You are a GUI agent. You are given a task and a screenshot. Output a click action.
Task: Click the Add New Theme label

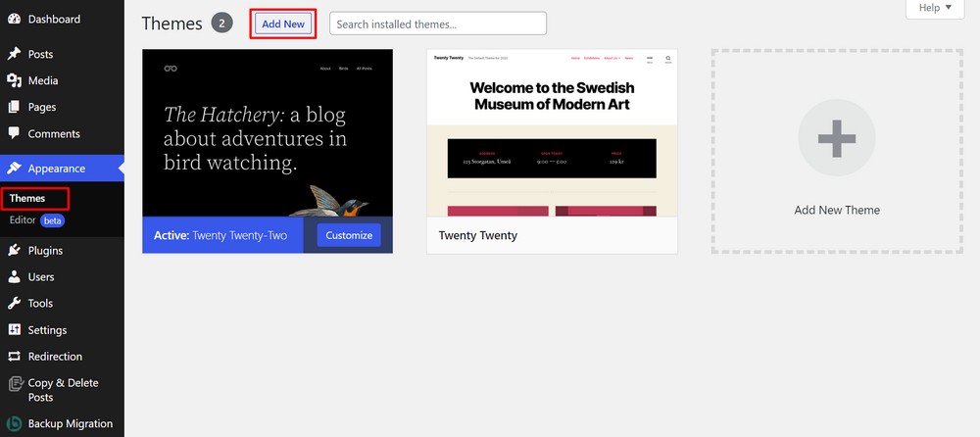837,210
